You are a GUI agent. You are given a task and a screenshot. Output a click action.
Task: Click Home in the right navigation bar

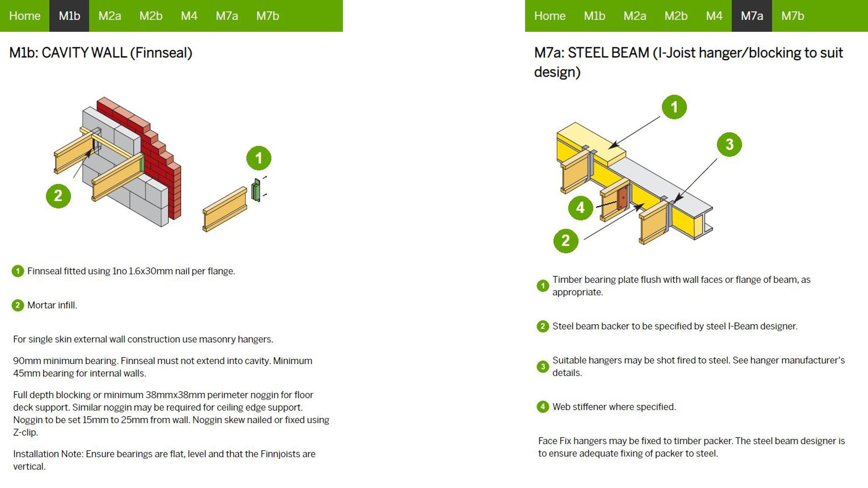point(549,16)
